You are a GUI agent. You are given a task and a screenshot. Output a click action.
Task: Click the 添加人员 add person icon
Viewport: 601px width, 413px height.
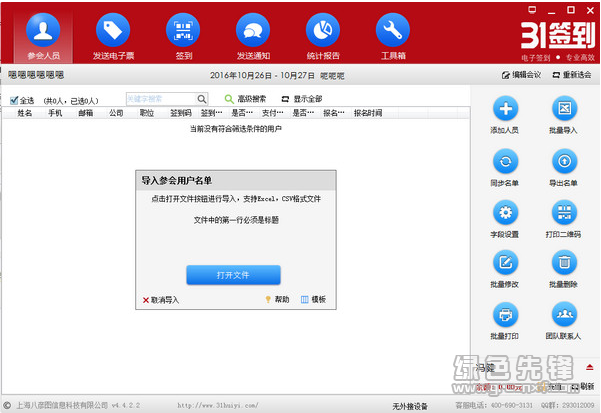[x=505, y=109]
